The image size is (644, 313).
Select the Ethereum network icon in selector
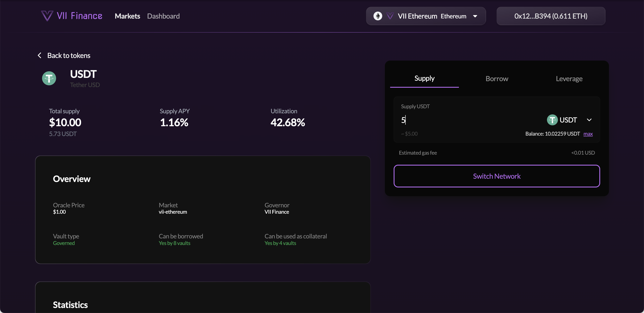point(378,16)
